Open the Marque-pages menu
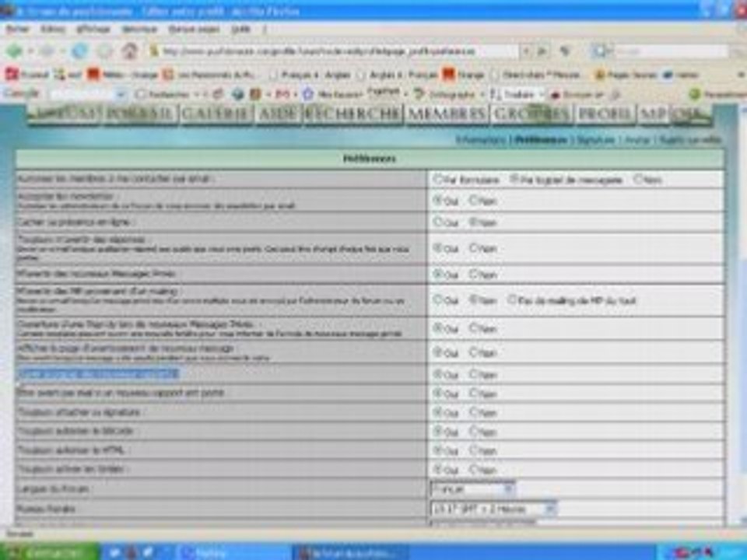Image resolution: width=747 pixels, height=560 pixels. (194, 29)
